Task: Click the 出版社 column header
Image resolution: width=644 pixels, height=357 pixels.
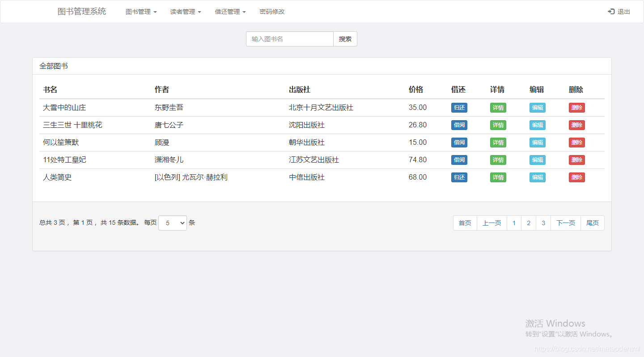Action: coord(300,90)
